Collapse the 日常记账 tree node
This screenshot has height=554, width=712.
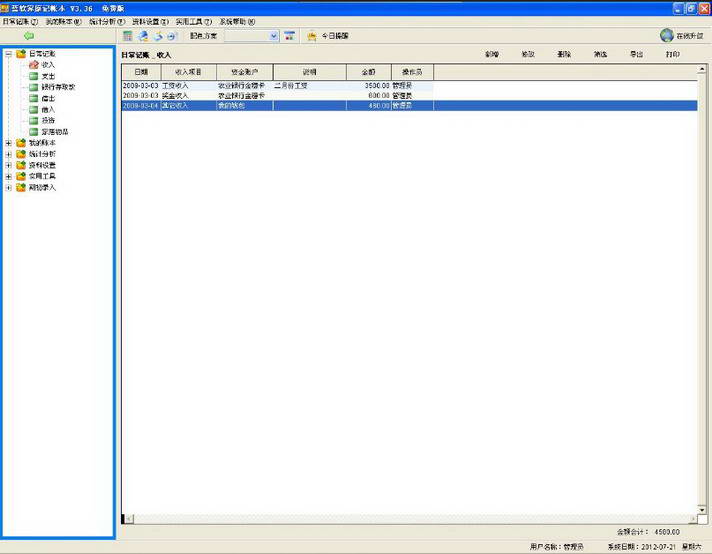pos(9,54)
